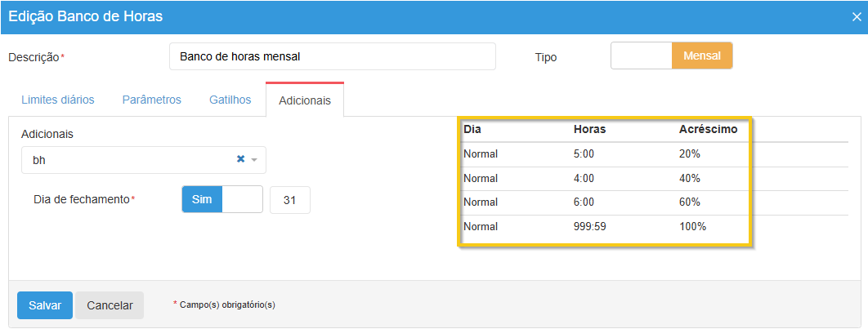868x329 pixels.
Task: Go to the Gatilhos tab
Action: [x=230, y=100]
